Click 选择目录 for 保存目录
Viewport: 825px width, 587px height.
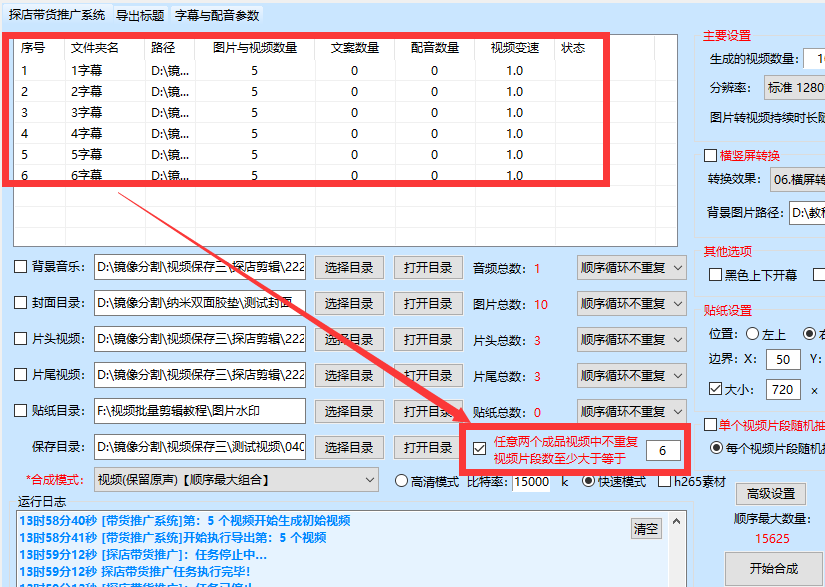tap(349, 447)
